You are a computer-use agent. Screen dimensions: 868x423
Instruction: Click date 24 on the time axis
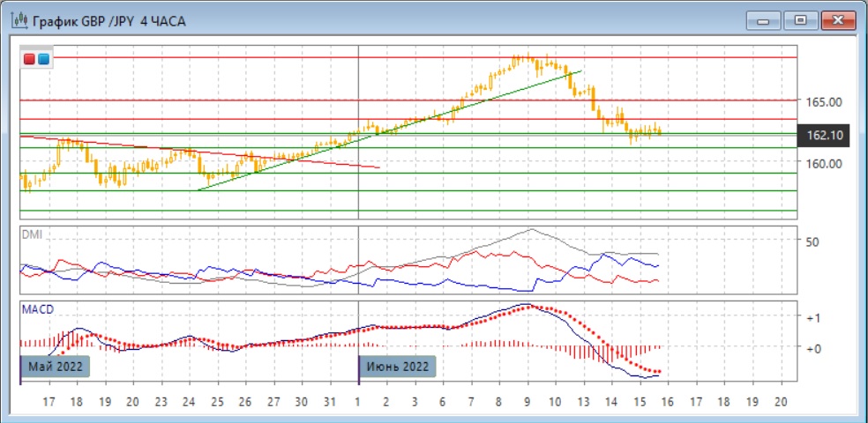[188, 401]
